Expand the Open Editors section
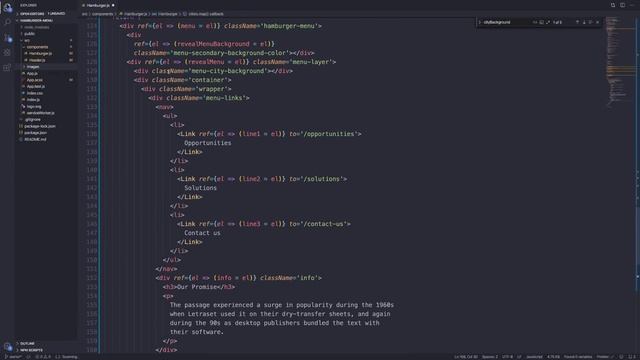Image resolution: width=640 pixels, height=360 pixels. click(46, 13)
